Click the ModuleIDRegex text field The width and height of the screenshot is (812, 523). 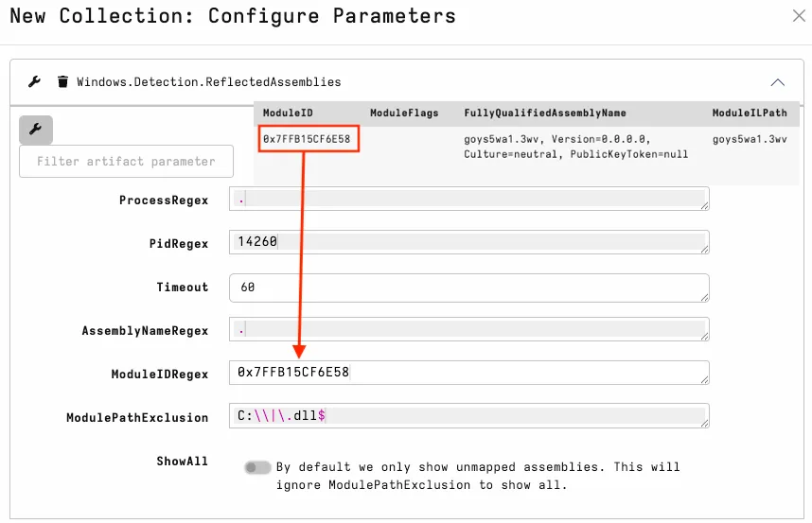[468, 373]
